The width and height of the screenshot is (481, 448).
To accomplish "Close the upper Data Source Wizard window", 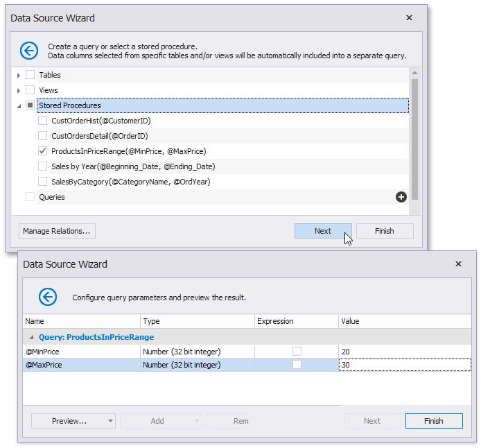I will coord(409,18).
